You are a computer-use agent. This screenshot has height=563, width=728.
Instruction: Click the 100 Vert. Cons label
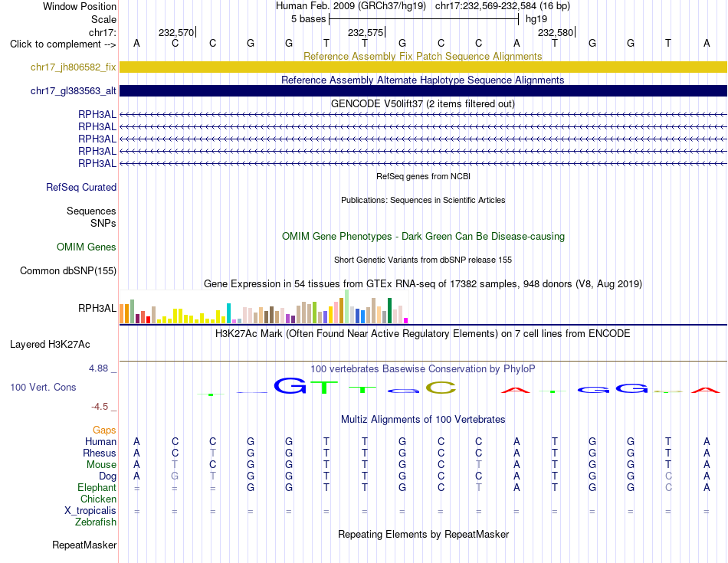[x=43, y=387]
